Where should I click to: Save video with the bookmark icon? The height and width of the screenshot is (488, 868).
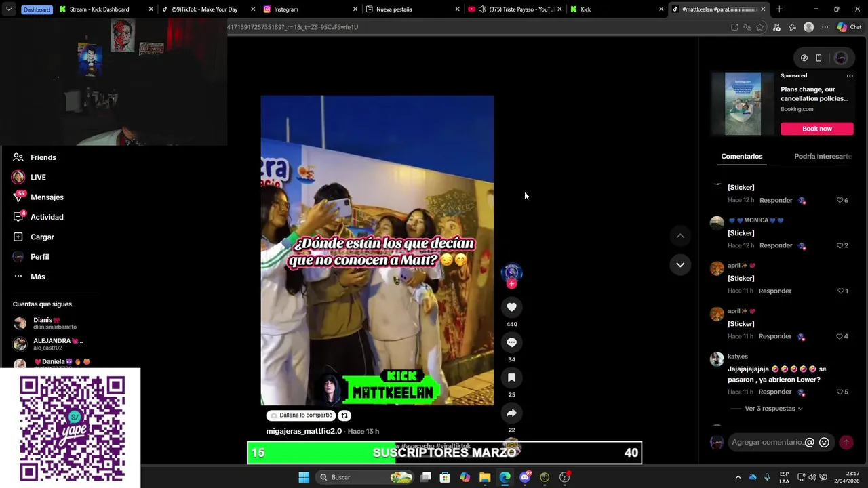click(x=511, y=378)
